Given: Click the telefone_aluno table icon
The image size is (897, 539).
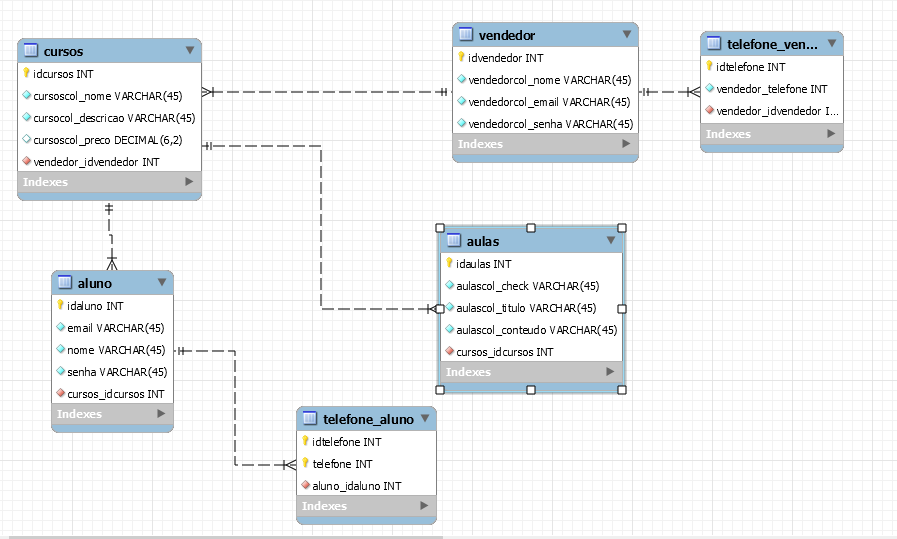Looking at the screenshot, I should click(310, 419).
